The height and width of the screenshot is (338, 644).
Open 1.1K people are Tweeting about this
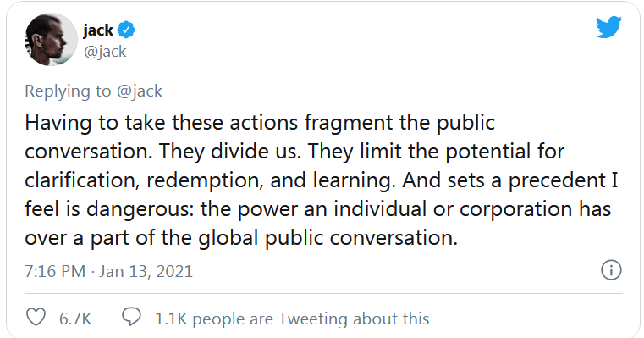(x=292, y=319)
